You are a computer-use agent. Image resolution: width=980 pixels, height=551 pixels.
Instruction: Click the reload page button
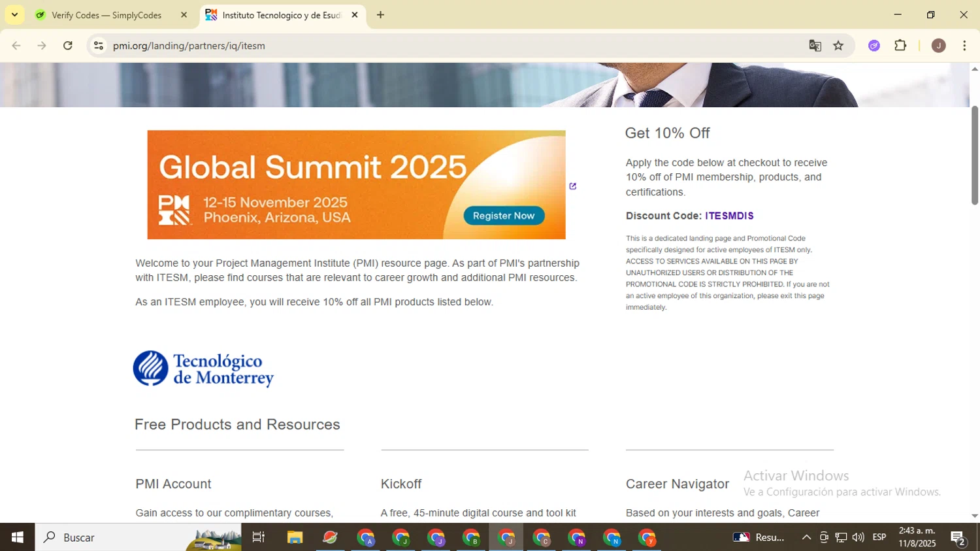pyautogui.click(x=68, y=46)
